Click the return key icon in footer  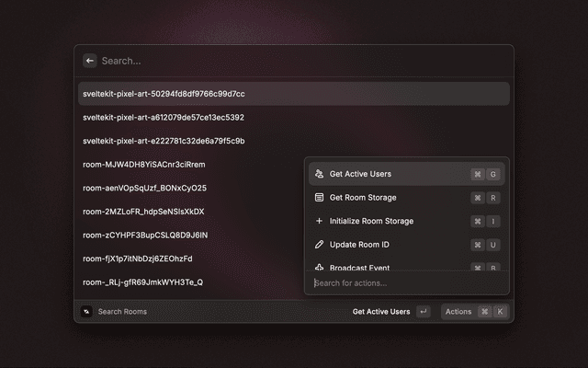423,312
